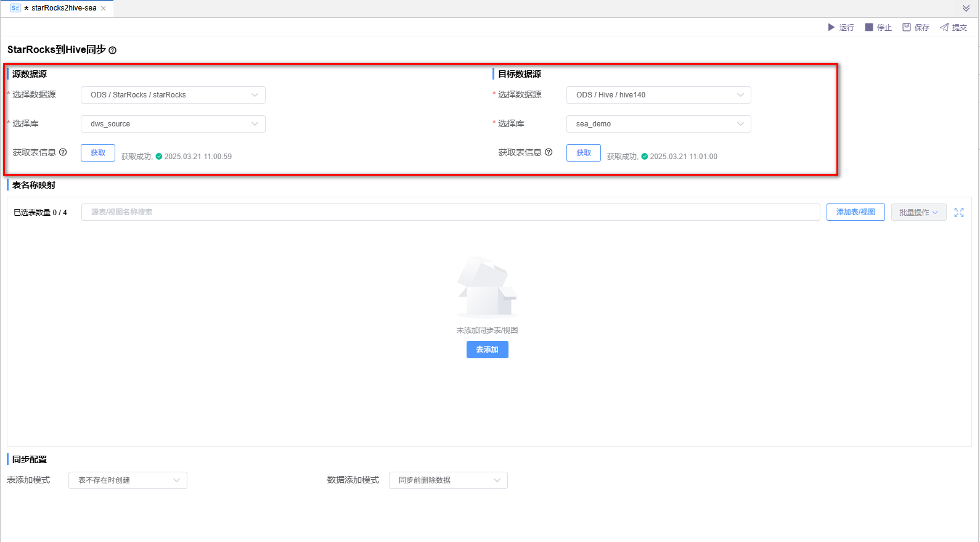The width and height of the screenshot is (980, 542).
Task: Open the 数据添加模式 dropdown
Action: (x=448, y=480)
